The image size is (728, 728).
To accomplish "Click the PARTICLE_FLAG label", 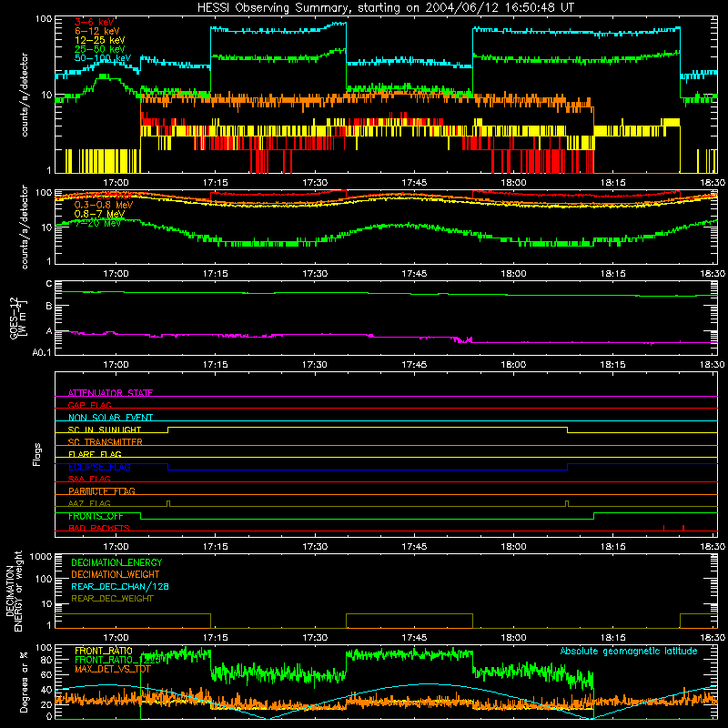I will click(102, 491).
